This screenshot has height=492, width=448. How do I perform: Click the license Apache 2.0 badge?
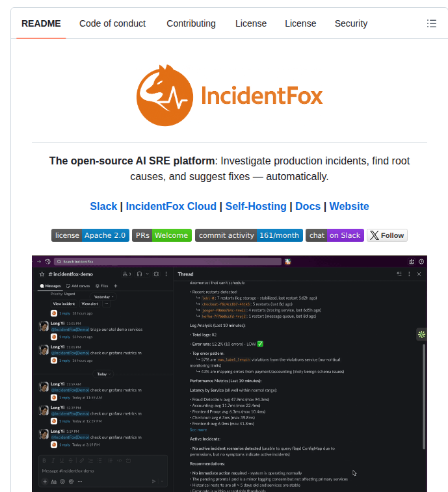point(90,235)
